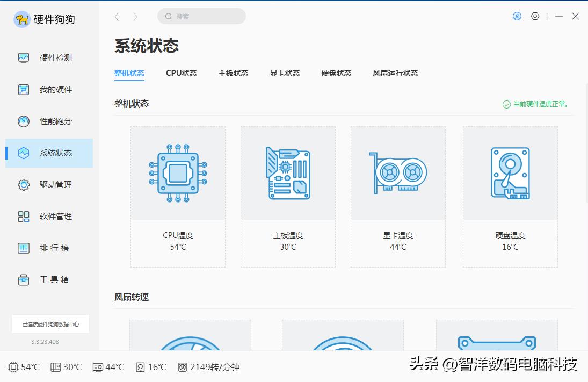Switch to the 显卡状态 tab
This screenshot has width=588, height=382.
tap(285, 73)
